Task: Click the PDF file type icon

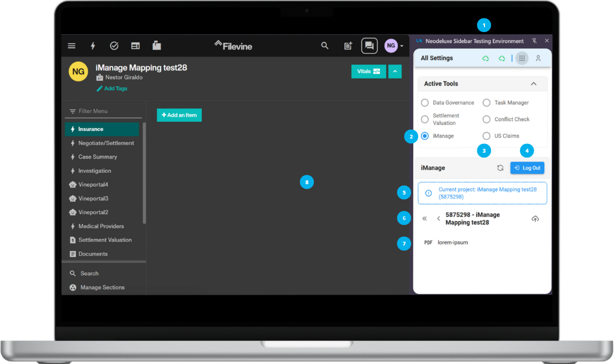Action: 428,242
